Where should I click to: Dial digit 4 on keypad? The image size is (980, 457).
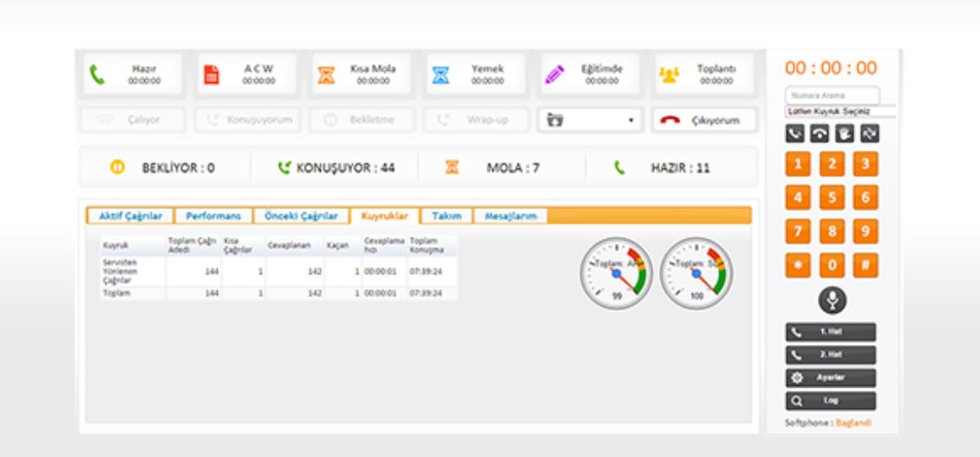coord(798,199)
